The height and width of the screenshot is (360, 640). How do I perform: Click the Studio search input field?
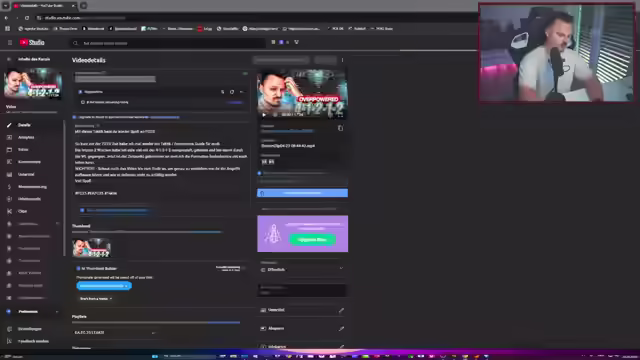click(168, 43)
